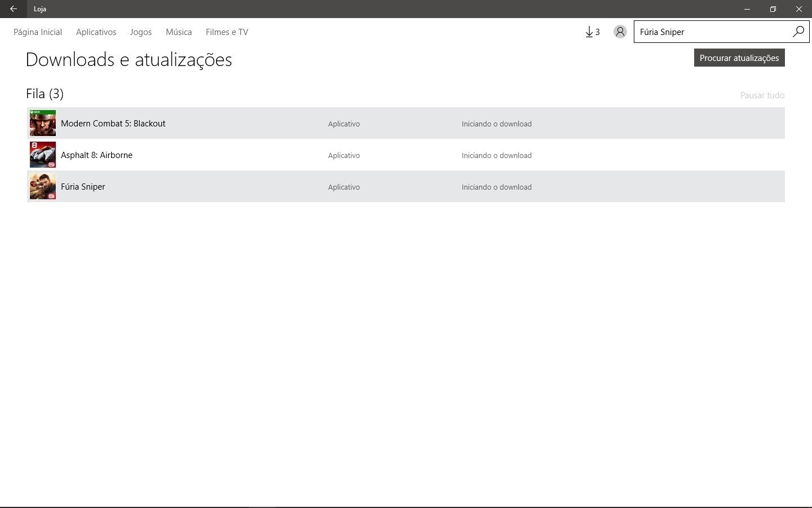The height and width of the screenshot is (508, 812).
Task: Click Aplicativo label in Fúria Sniper row
Action: tap(344, 187)
